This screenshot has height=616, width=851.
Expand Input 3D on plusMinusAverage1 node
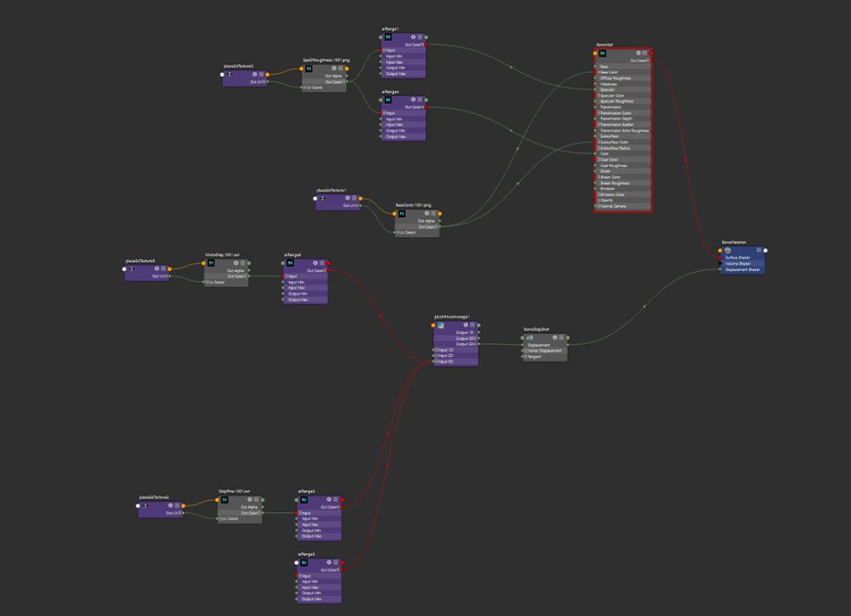(435, 362)
